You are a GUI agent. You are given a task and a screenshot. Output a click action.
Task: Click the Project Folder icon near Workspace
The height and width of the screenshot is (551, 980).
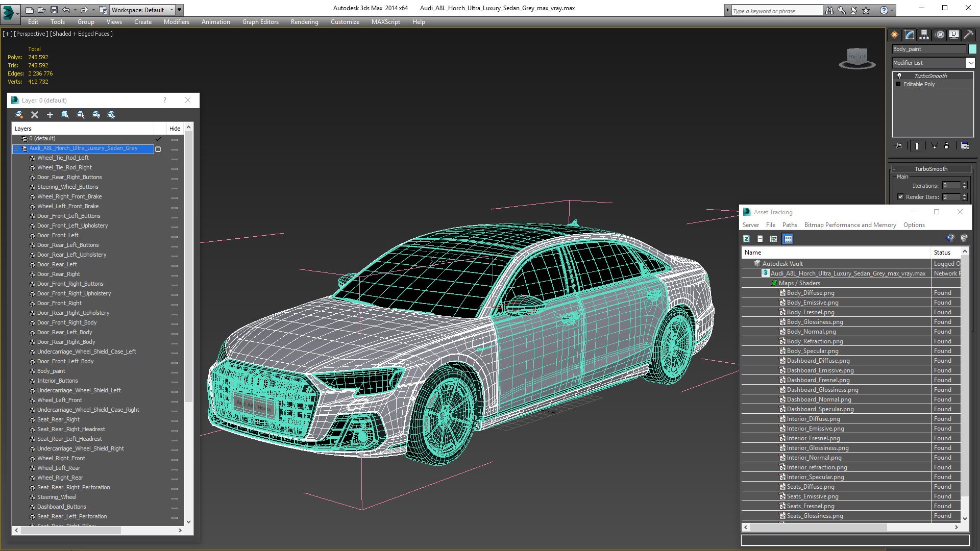103,10
